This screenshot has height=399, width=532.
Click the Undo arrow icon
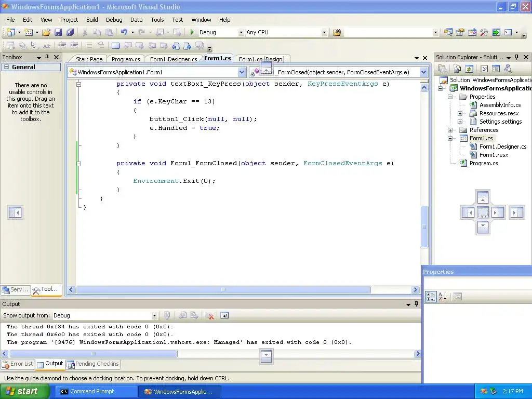pos(124,32)
